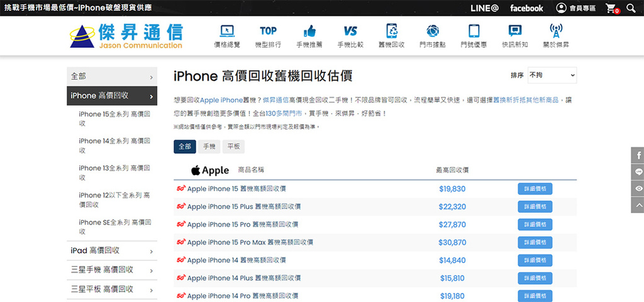Click the Apple brand logo
The height and width of the screenshot is (302, 644).
(210, 170)
